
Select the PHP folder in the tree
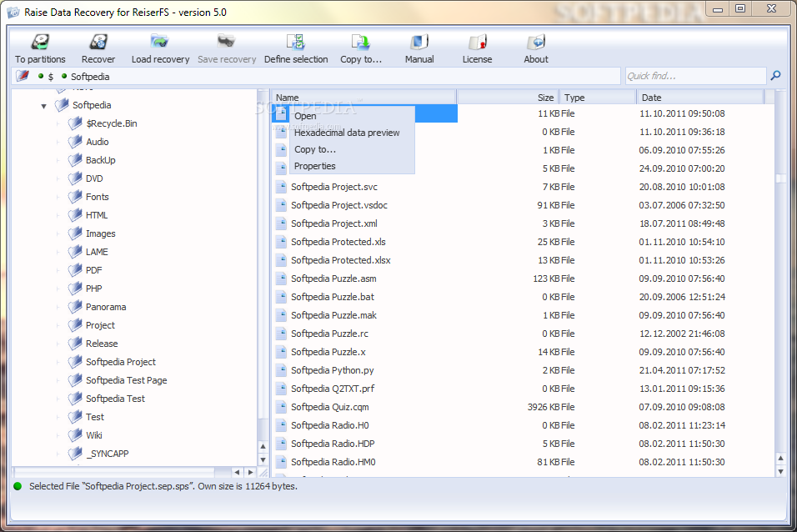click(94, 289)
